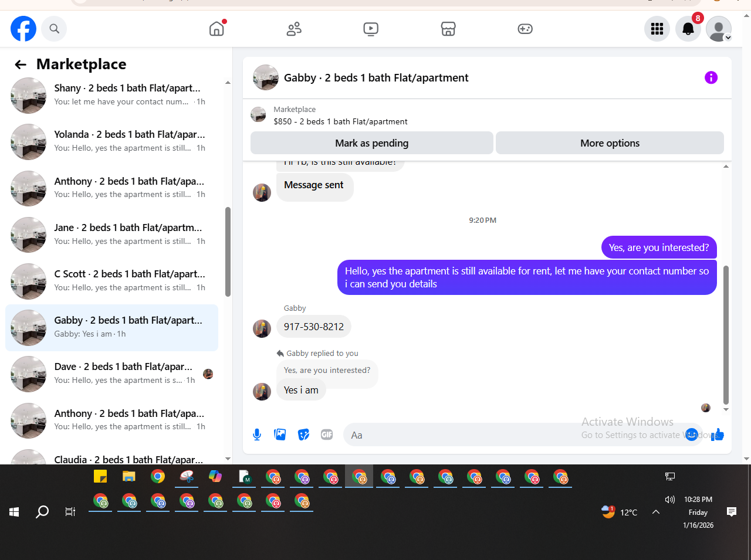Viewport: 751px width, 560px height.
Task: Open the emoji picker in message box
Action: tap(692, 435)
